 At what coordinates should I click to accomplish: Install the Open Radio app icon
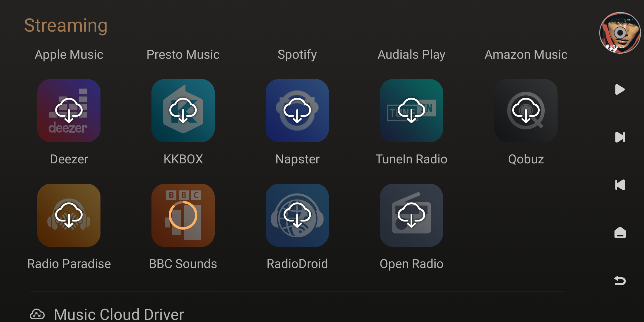tap(411, 215)
